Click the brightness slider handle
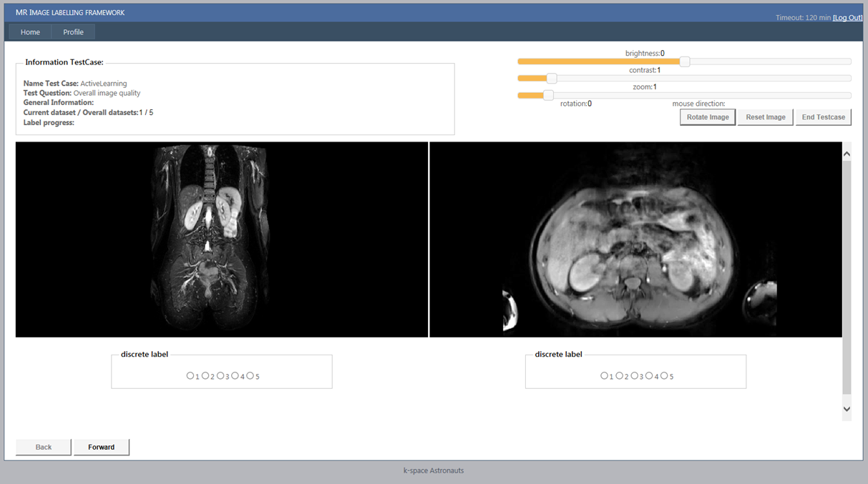Image resolution: width=868 pixels, height=484 pixels. click(x=685, y=61)
